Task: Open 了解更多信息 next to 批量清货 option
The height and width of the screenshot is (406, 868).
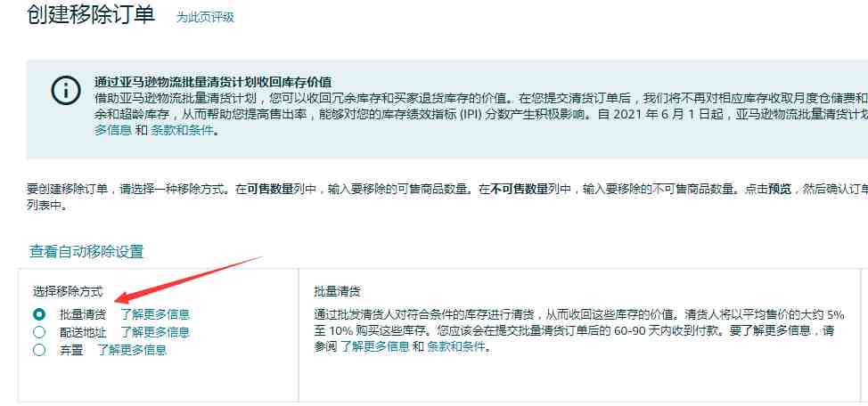Action: coord(155,314)
